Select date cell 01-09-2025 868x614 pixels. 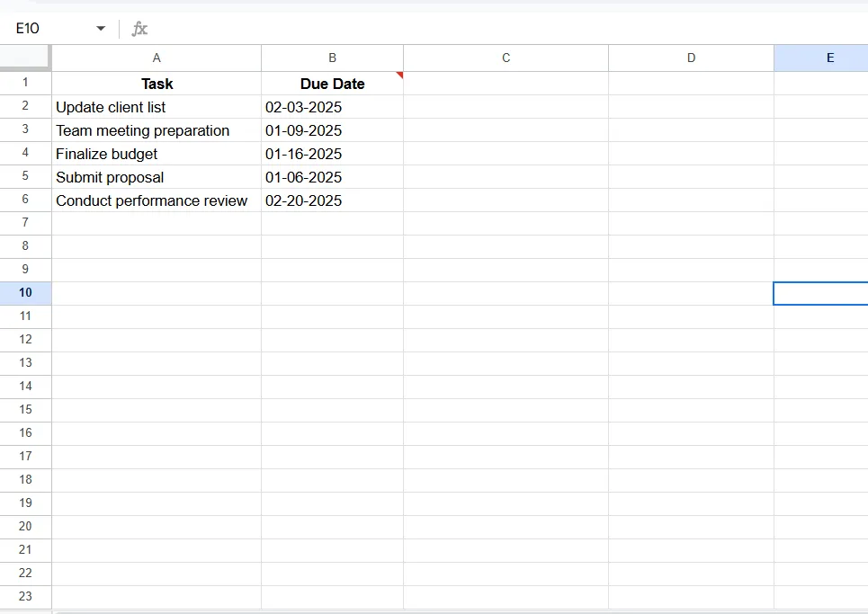[332, 130]
